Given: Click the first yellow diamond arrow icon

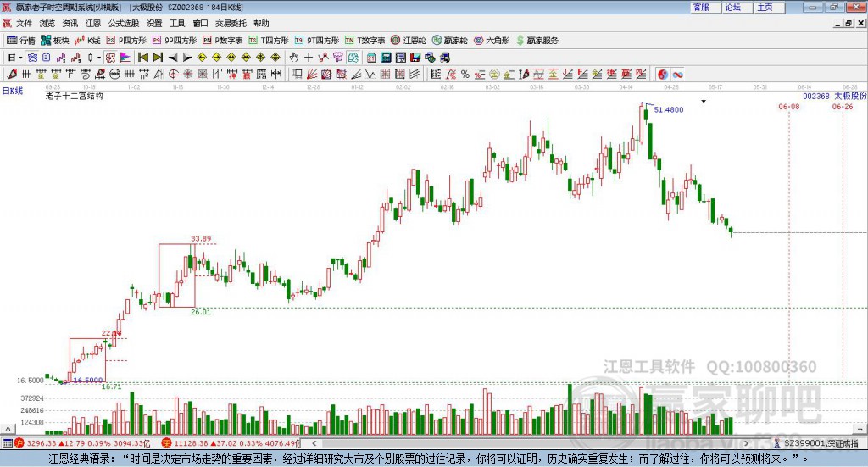Looking at the screenshot, I should click(x=202, y=58).
